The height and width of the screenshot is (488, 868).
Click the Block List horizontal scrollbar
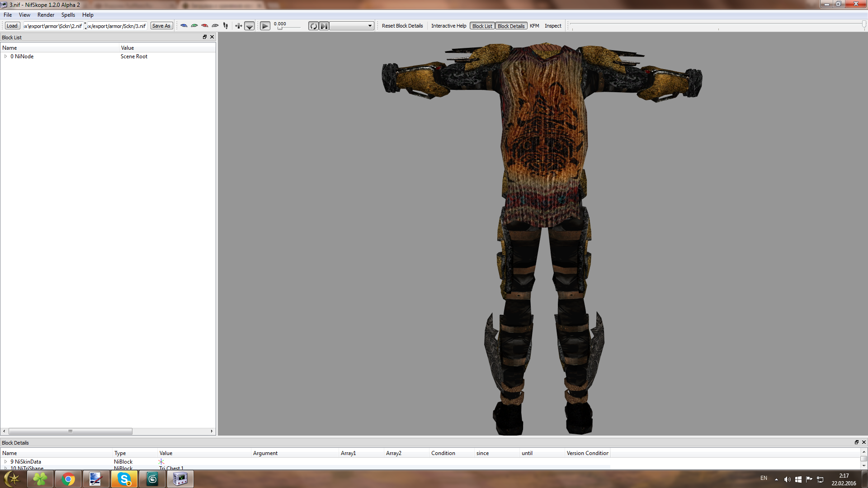(x=70, y=431)
